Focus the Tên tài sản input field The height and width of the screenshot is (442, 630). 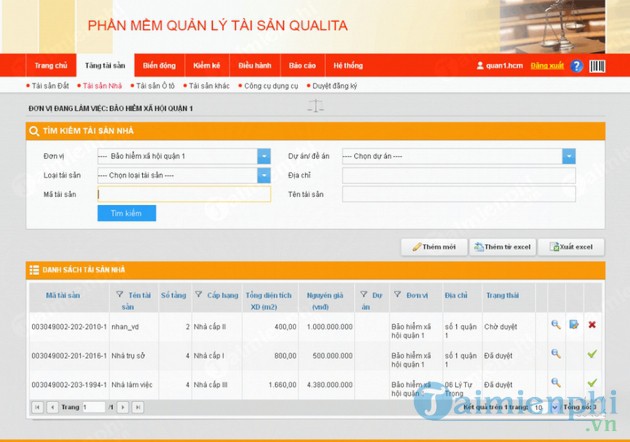click(459, 194)
